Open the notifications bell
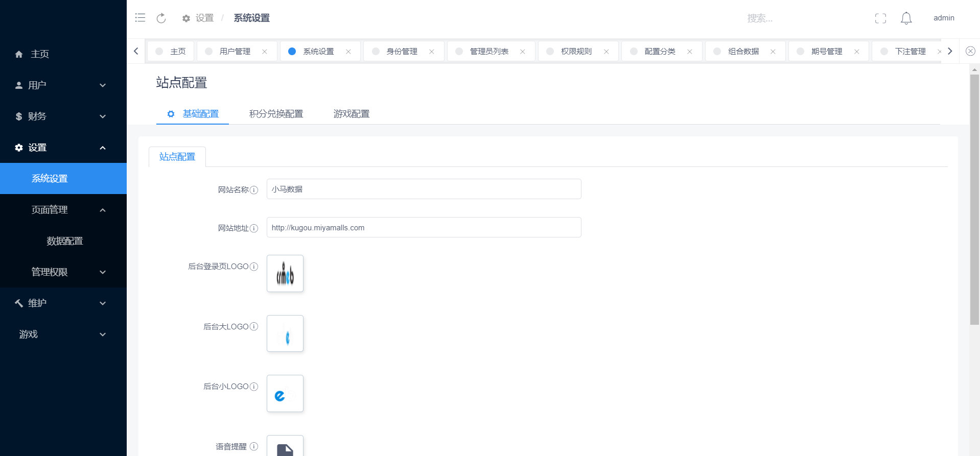Viewport: 980px width, 456px height. [906, 18]
